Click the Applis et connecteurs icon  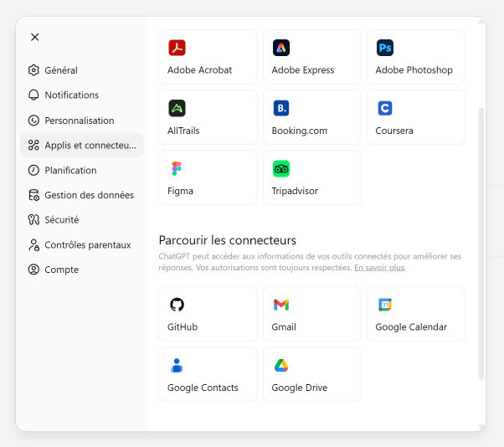click(33, 145)
